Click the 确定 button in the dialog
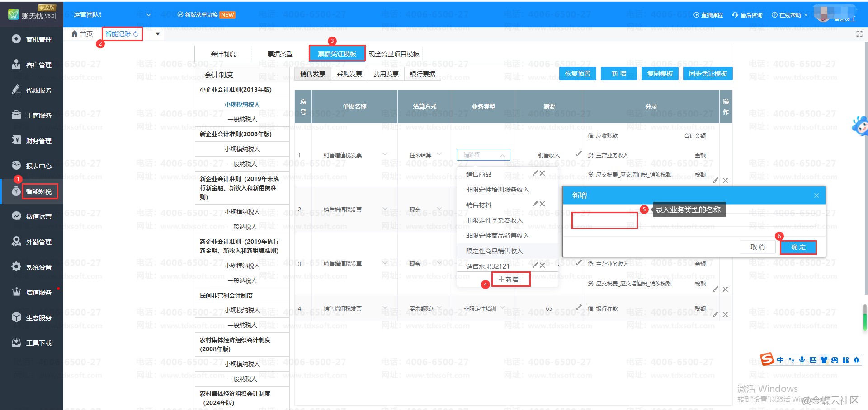The height and width of the screenshot is (410, 868). coord(798,247)
